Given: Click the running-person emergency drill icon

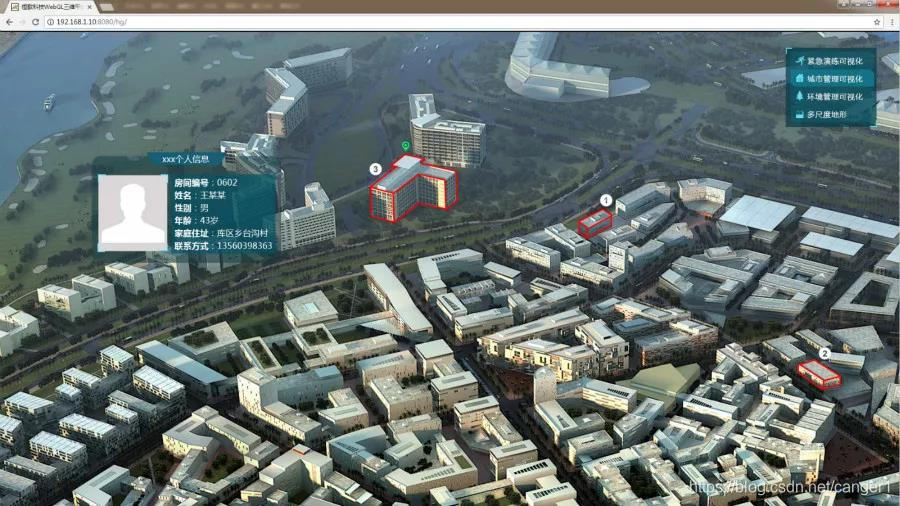Looking at the screenshot, I should click(x=800, y=60).
